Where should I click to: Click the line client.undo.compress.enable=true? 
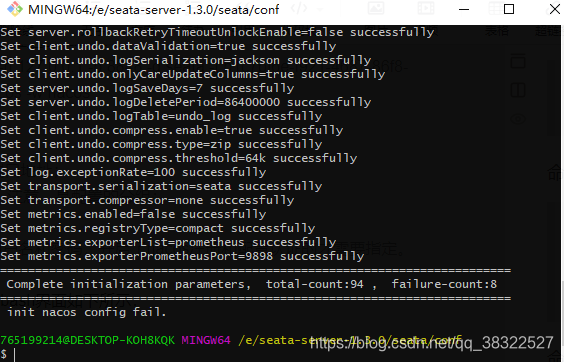tap(172, 131)
